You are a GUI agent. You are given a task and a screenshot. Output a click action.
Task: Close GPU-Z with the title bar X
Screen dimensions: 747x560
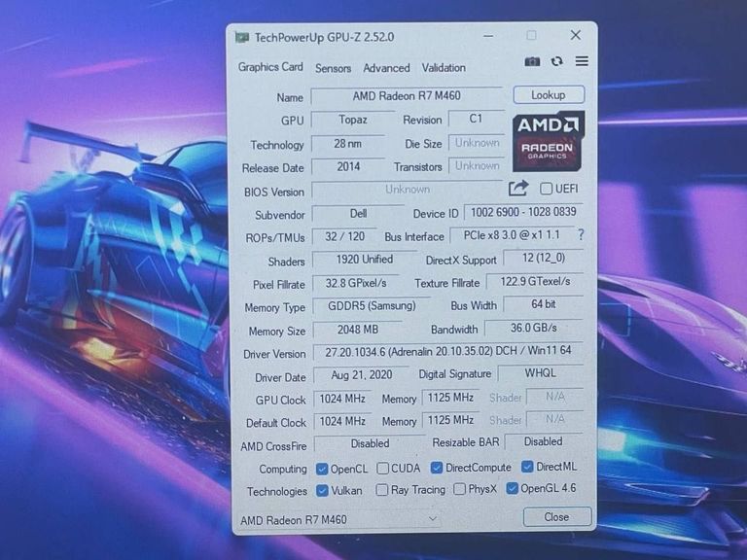(x=576, y=35)
